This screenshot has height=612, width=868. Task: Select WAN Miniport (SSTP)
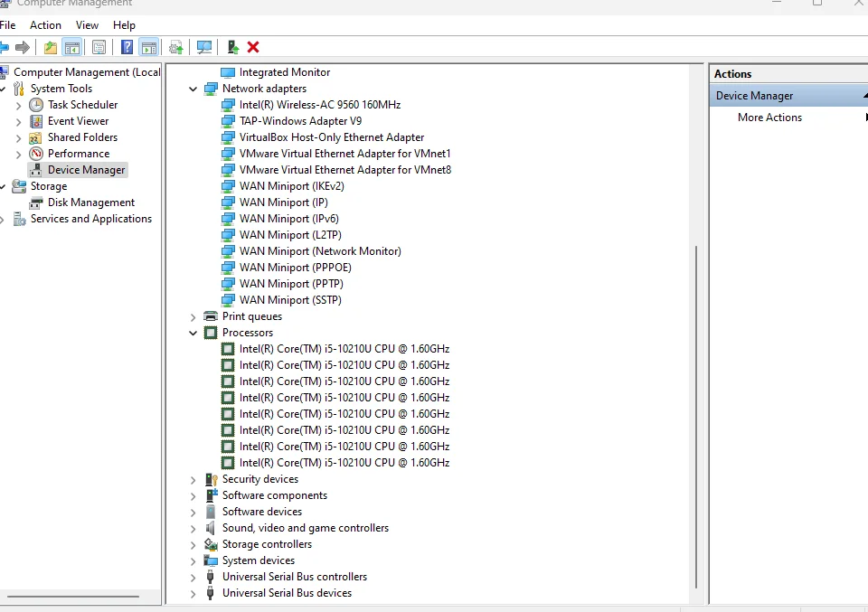[x=290, y=300]
